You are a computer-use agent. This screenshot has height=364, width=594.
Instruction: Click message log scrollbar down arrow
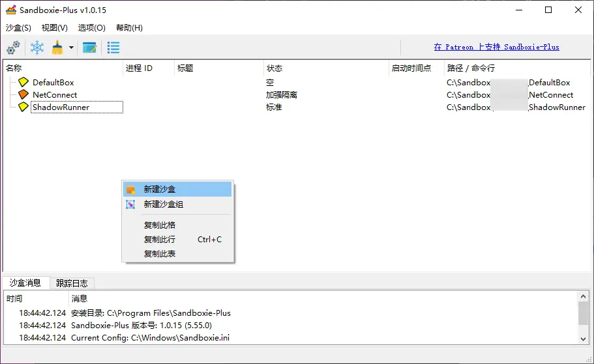click(583, 339)
